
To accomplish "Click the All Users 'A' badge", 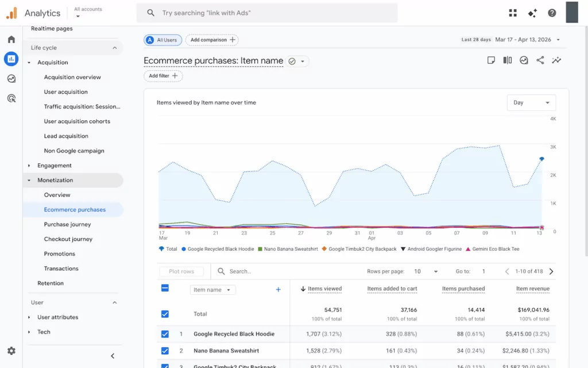I will (x=150, y=40).
